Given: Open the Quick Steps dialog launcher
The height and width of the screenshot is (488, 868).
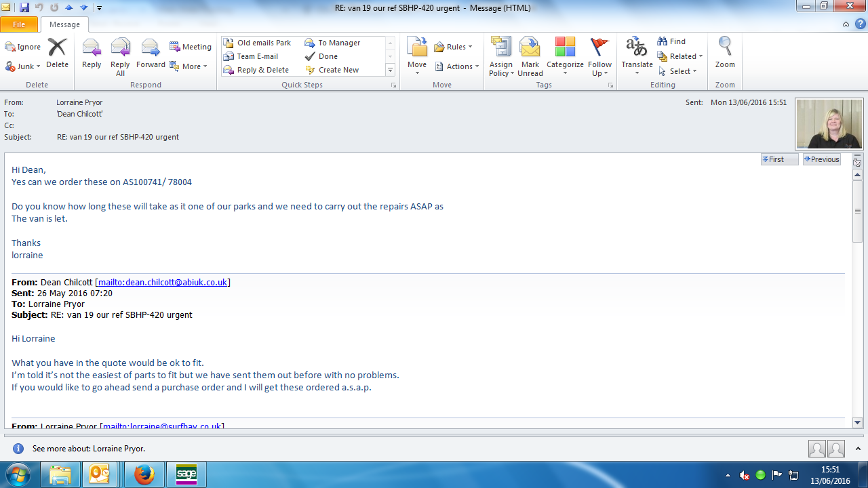Looking at the screenshot, I should tap(394, 85).
